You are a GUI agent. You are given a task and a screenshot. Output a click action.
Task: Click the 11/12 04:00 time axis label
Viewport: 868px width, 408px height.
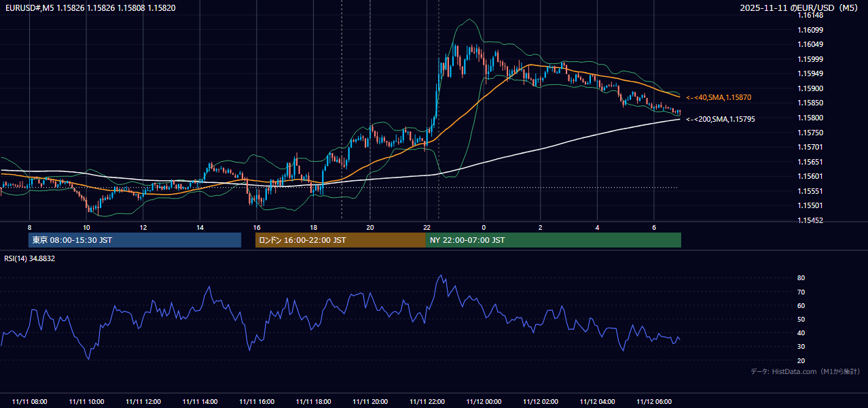pyautogui.click(x=597, y=402)
